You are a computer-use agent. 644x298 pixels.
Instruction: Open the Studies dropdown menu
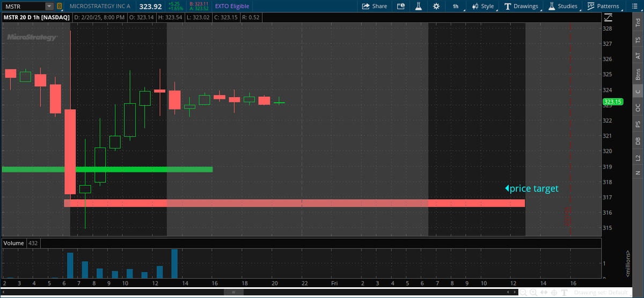pyautogui.click(x=563, y=6)
